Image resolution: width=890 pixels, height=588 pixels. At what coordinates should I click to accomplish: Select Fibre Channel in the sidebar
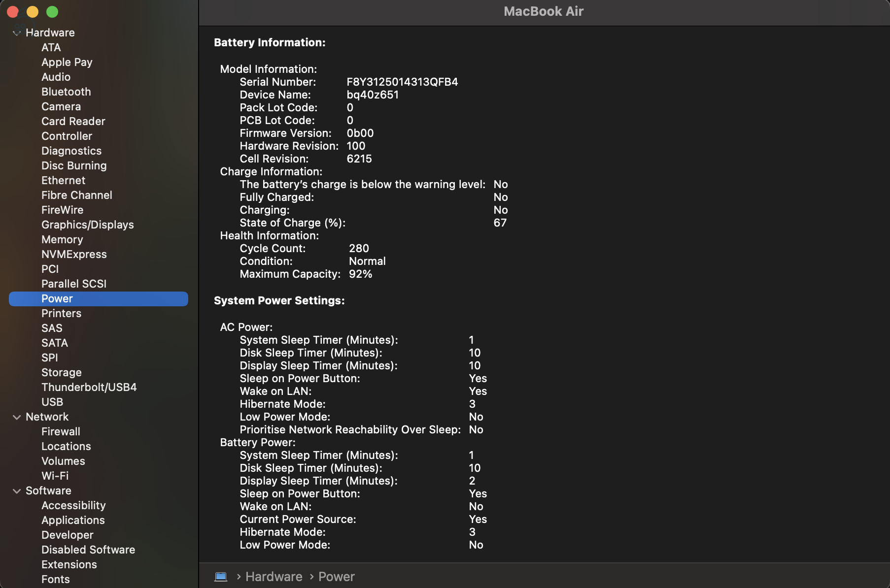tap(77, 196)
